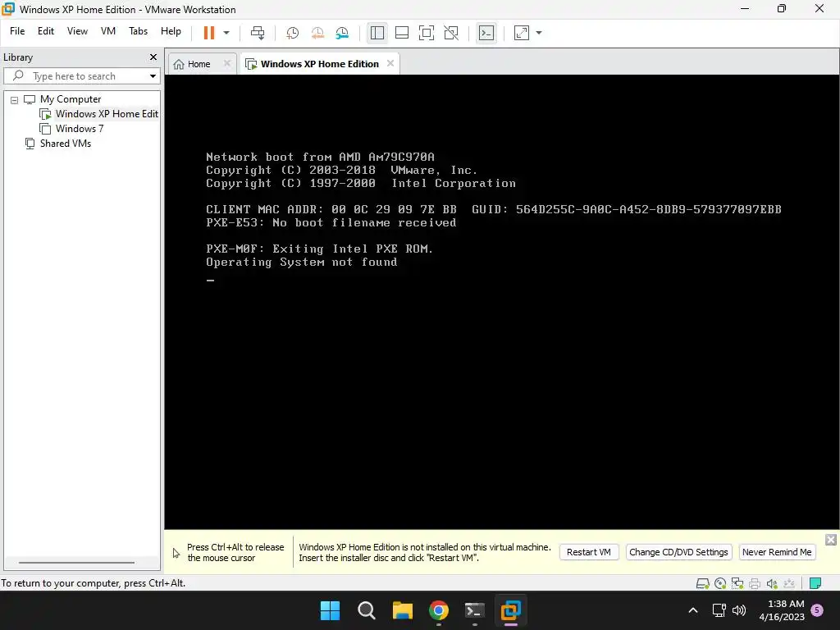Image resolution: width=840 pixels, height=630 pixels.
Task: Close the Library panel
Action: click(x=153, y=57)
